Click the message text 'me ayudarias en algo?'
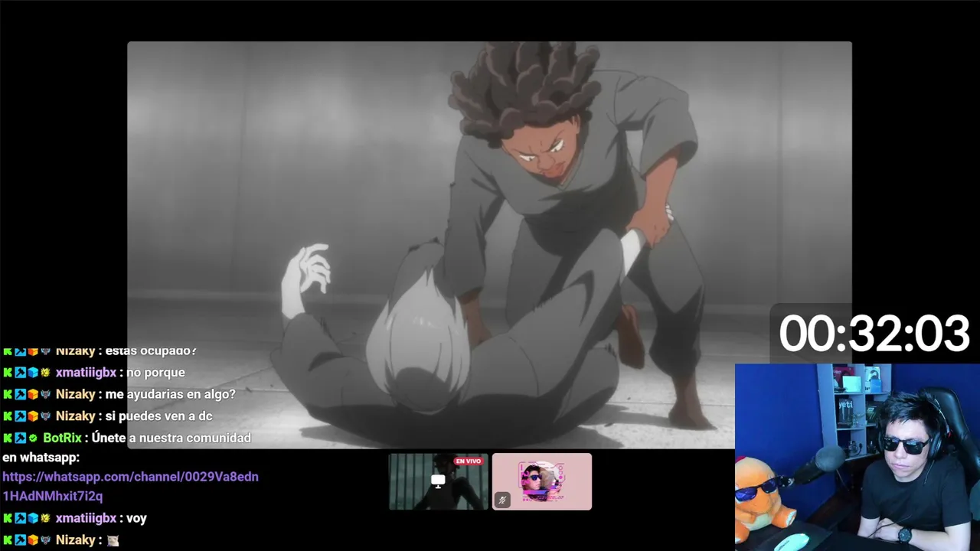The height and width of the screenshot is (551, 980). (x=171, y=394)
